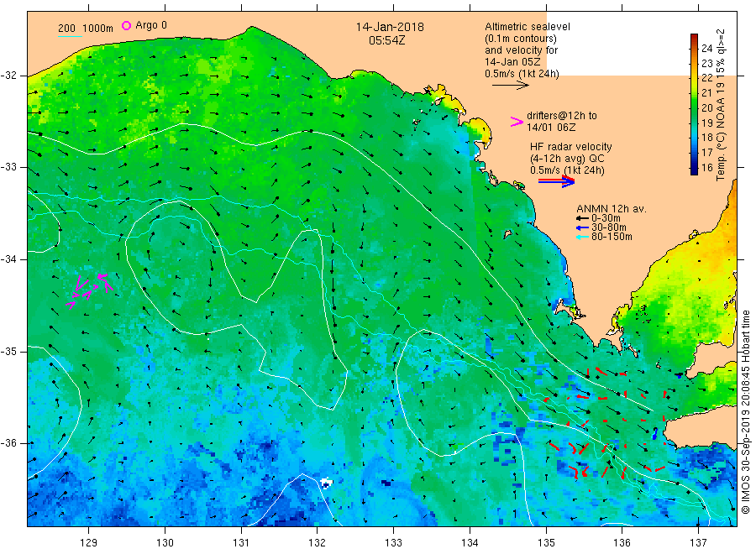The width and height of the screenshot is (756, 554).
Task: Click the red and blue HF radar arrow
Action: [556, 181]
